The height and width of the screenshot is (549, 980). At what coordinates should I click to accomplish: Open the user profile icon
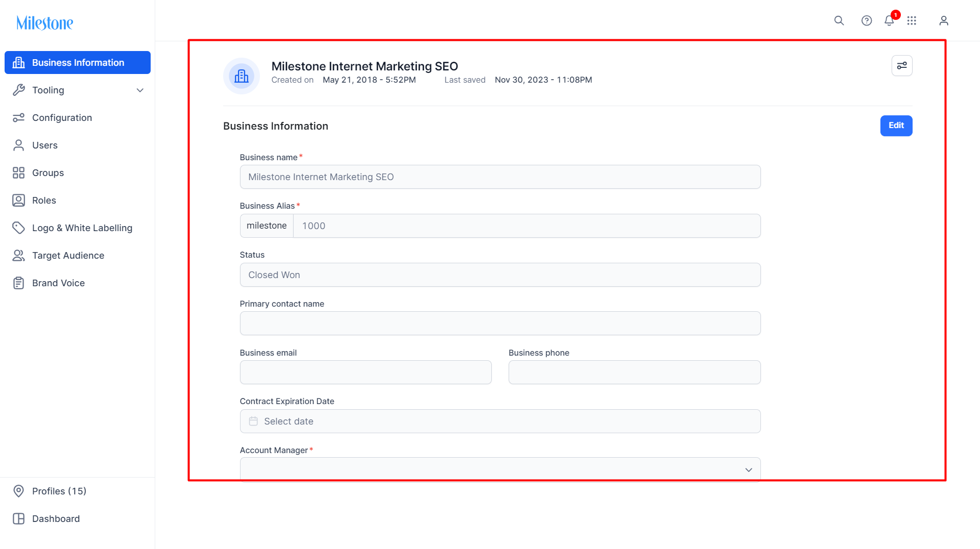pos(944,20)
